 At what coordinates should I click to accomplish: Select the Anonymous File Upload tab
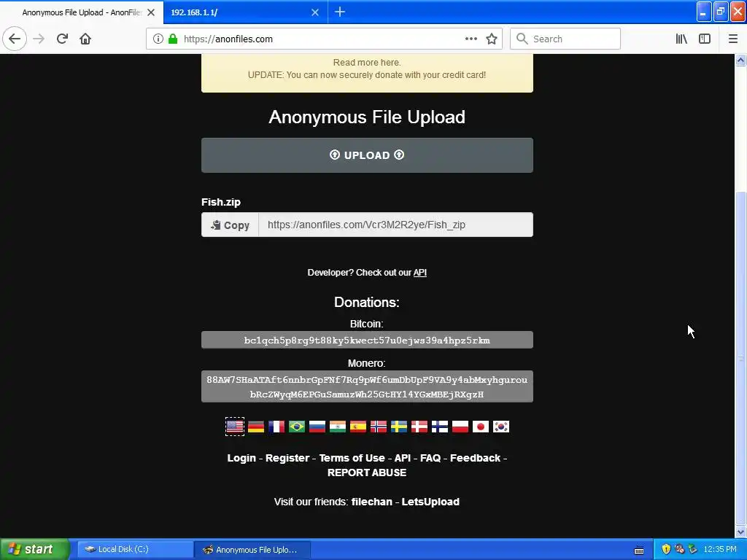pos(82,12)
